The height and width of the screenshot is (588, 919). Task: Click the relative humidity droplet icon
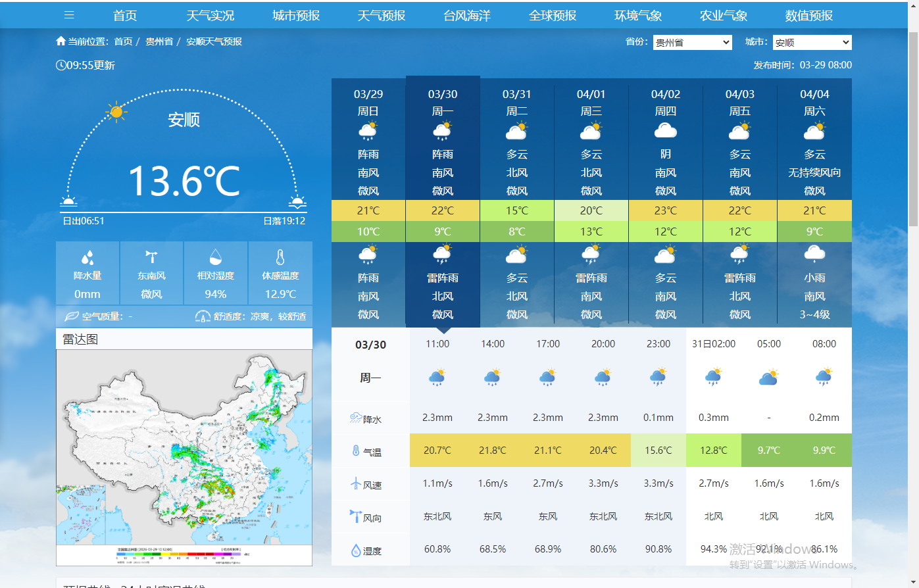(215, 257)
